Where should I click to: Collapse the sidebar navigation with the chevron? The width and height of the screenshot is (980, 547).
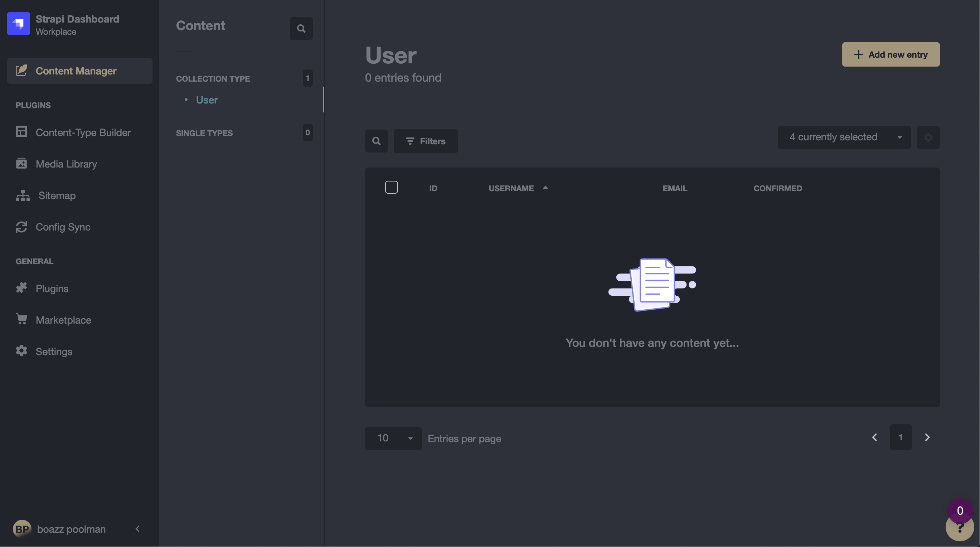(138, 529)
